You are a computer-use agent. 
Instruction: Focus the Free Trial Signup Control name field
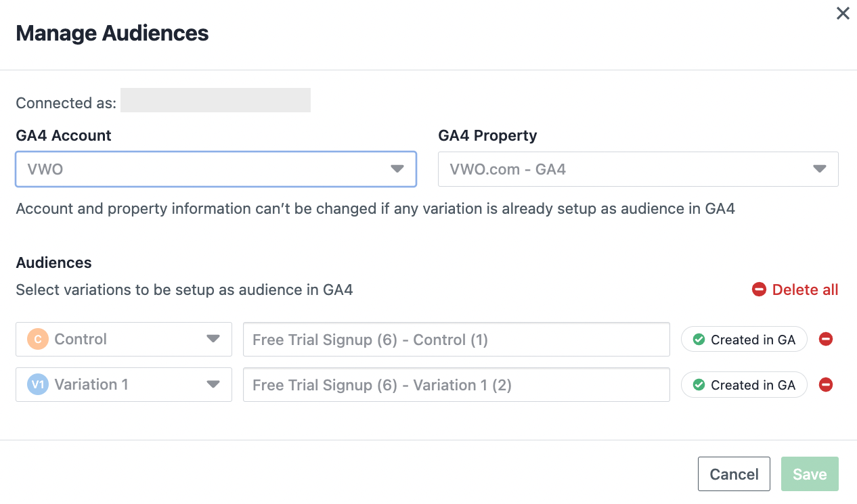tap(456, 339)
